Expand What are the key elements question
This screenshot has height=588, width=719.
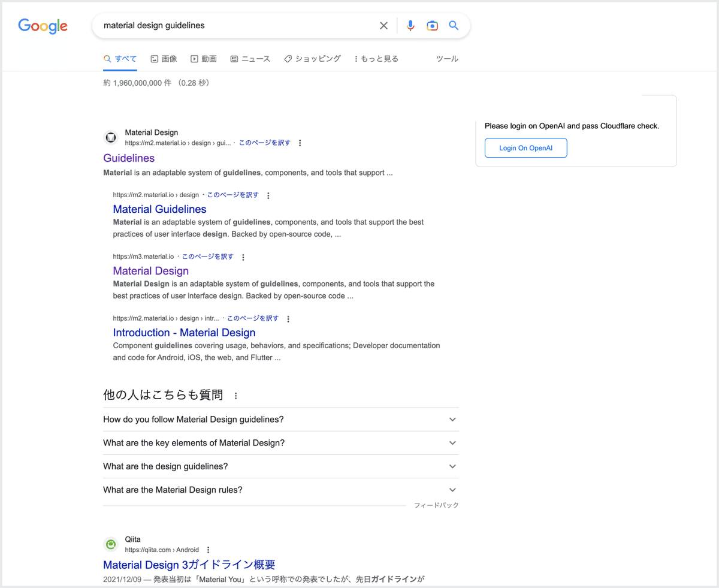click(281, 443)
